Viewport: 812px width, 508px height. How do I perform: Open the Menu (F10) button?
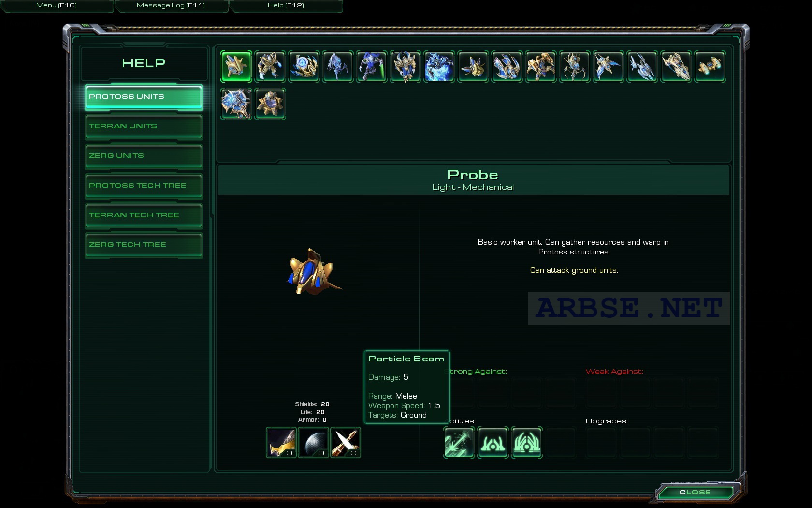point(57,6)
